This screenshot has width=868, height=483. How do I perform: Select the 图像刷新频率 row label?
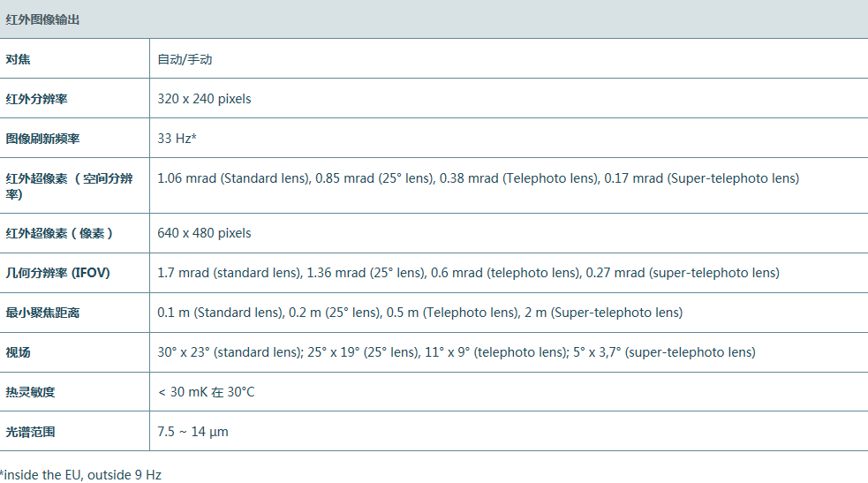pyautogui.click(x=42, y=139)
